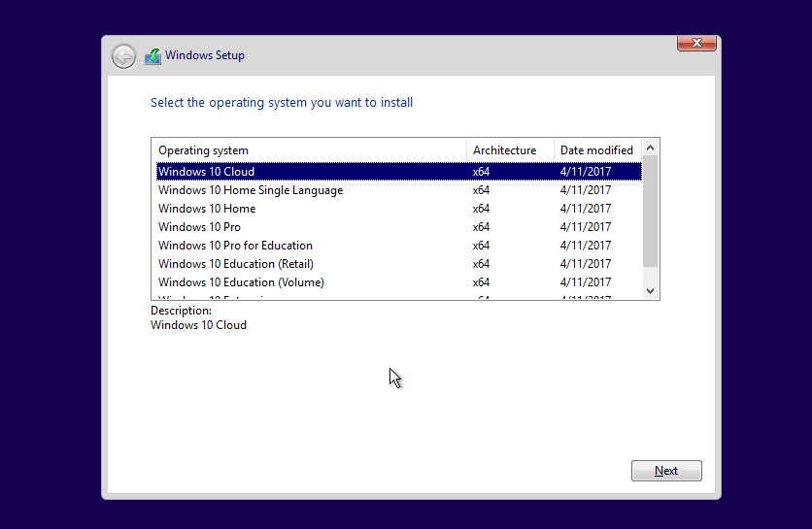This screenshot has width=812, height=529.
Task: Click x64 in Education (Volume) row
Action: point(481,282)
